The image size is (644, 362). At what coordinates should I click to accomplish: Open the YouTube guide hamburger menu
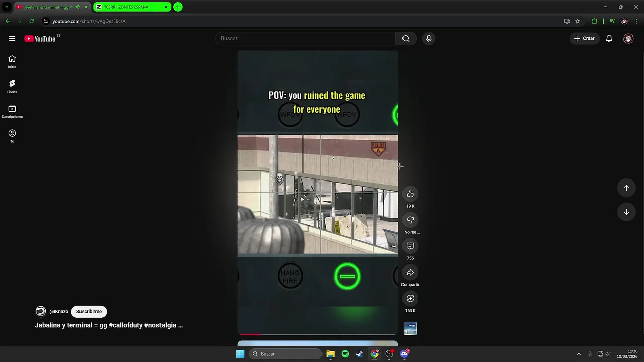point(12,39)
